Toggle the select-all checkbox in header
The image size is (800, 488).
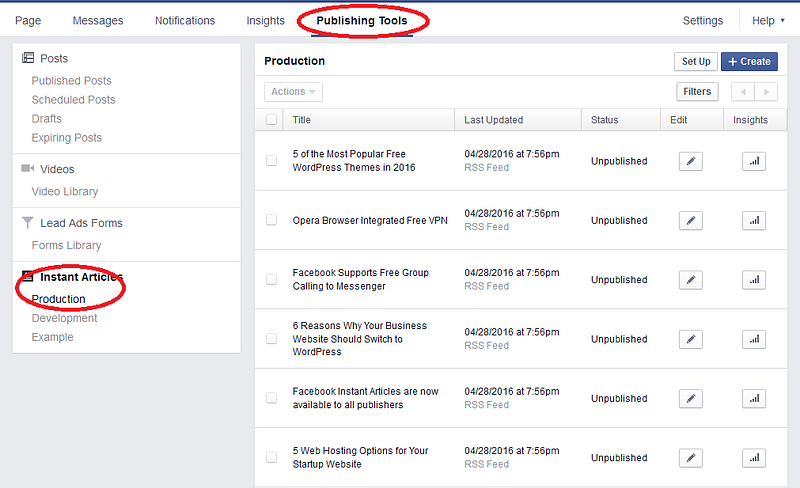pos(271,119)
